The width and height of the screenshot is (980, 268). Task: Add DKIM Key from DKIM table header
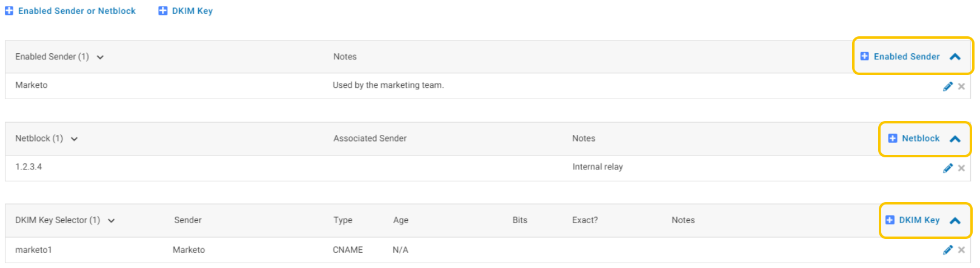(913, 220)
